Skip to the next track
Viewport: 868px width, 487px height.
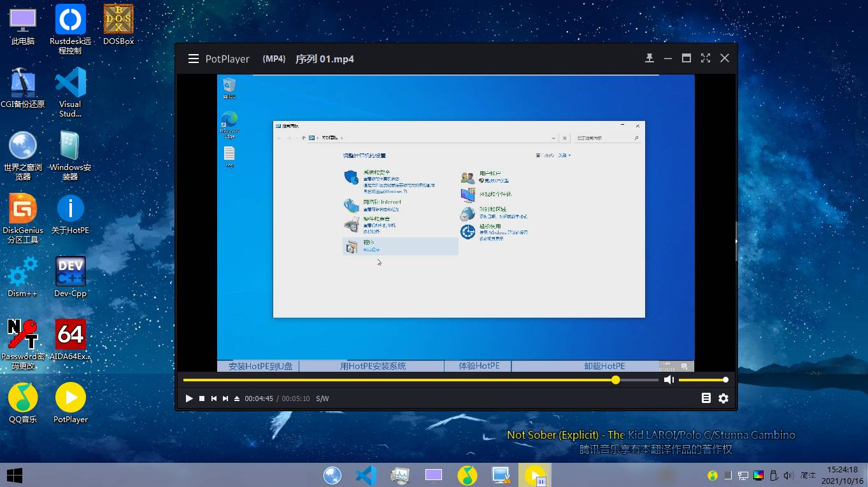(225, 399)
